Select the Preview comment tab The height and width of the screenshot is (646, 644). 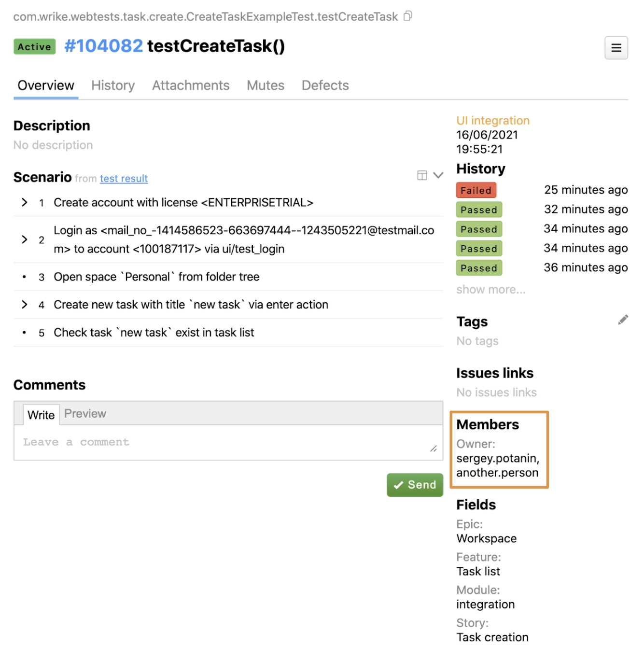tap(85, 414)
